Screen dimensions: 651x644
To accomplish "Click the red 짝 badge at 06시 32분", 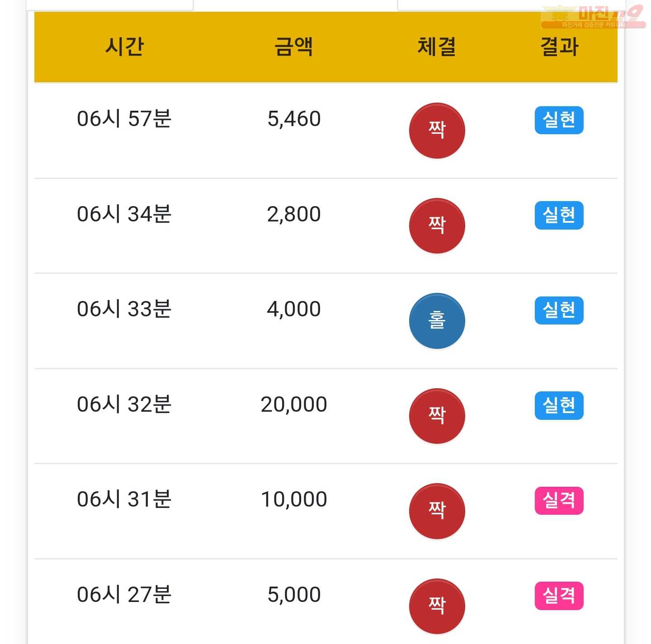I will click(437, 416).
